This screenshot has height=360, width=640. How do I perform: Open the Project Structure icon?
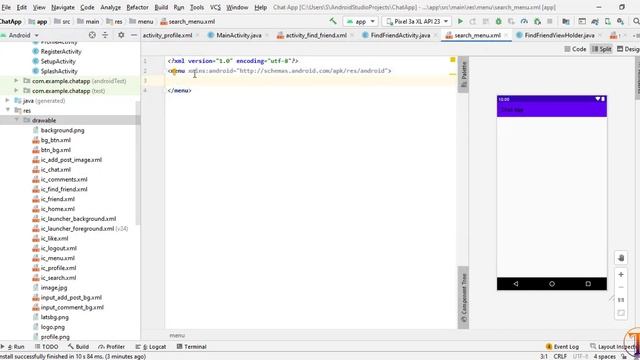click(x=566, y=21)
